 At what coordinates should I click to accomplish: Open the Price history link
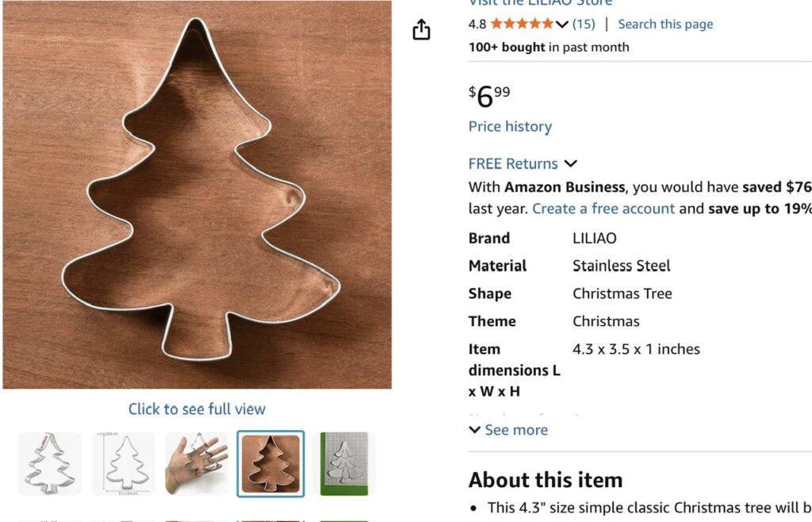tap(510, 126)
